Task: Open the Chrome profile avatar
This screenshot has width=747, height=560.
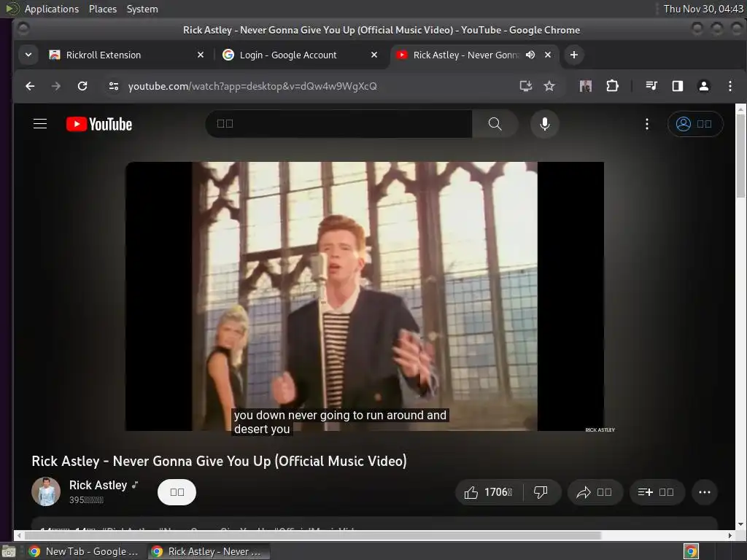Action: [704, 86]
